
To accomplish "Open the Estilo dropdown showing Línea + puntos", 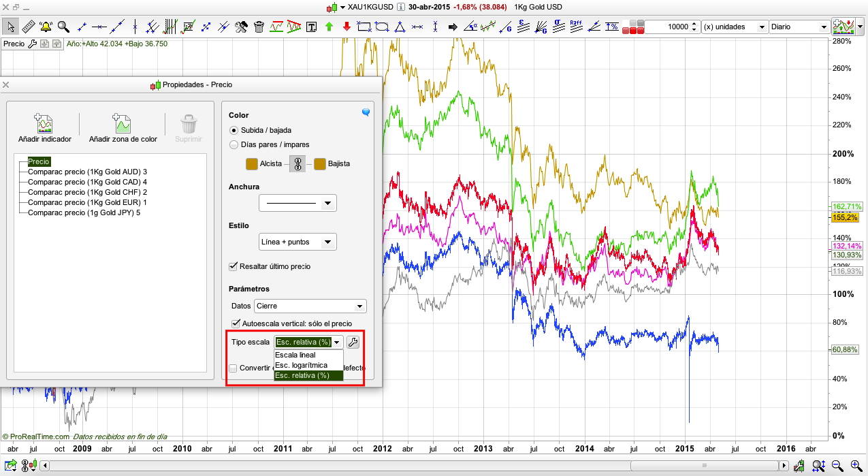I will [x=298, y=242].
